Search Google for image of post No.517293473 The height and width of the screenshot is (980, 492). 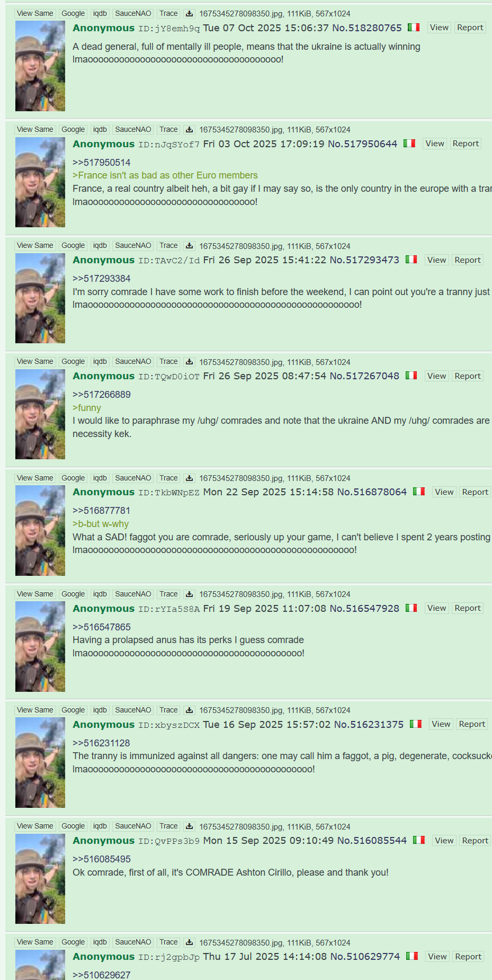pyautogui.click(x=73, y=245)
